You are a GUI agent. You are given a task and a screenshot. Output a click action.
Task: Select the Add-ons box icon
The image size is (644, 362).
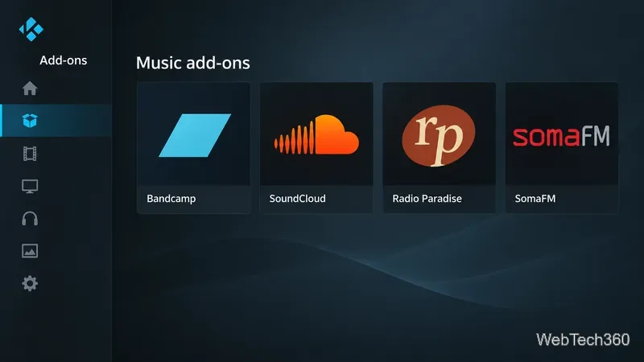pyautogui.click(x=30, y=121)
